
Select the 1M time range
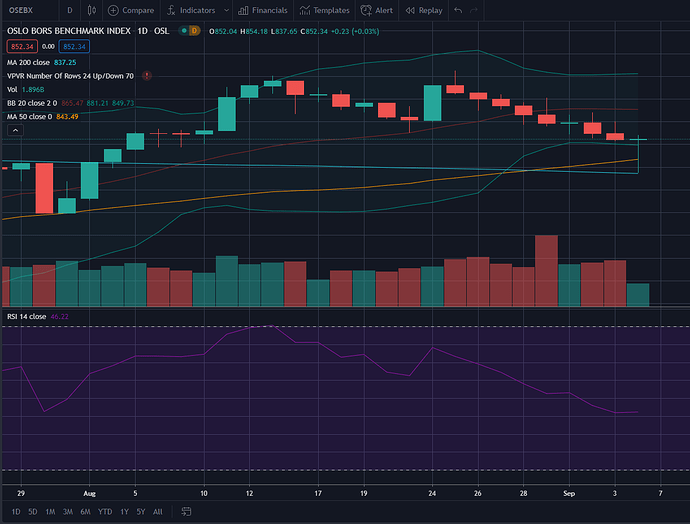[x=49, y=511]
